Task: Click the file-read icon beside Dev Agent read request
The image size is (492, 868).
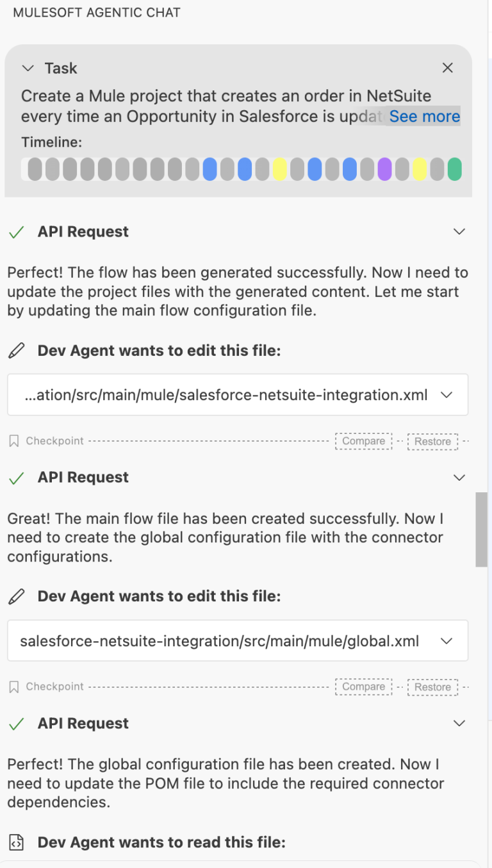Action: [16, 842]
